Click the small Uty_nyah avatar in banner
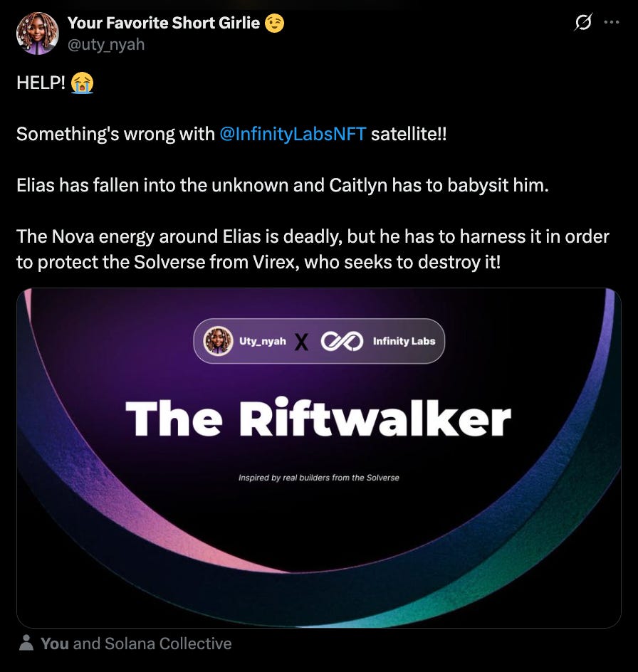 pos(218,341)
